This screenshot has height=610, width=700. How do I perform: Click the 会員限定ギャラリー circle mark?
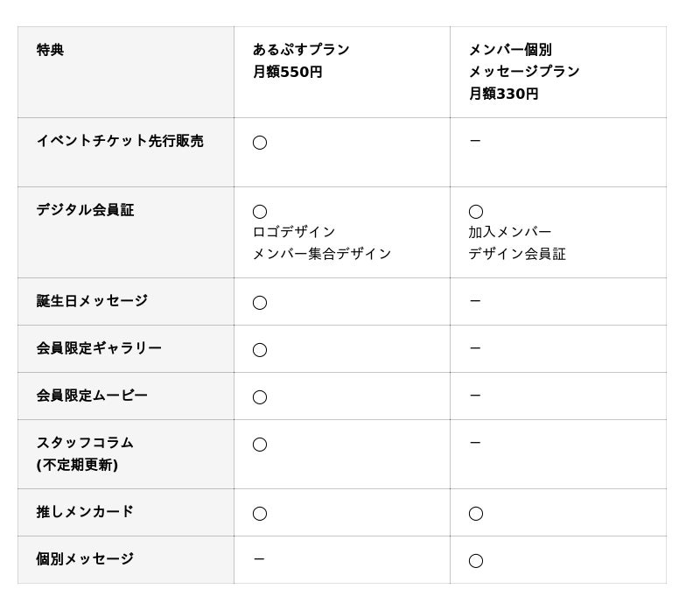point(260,350)
